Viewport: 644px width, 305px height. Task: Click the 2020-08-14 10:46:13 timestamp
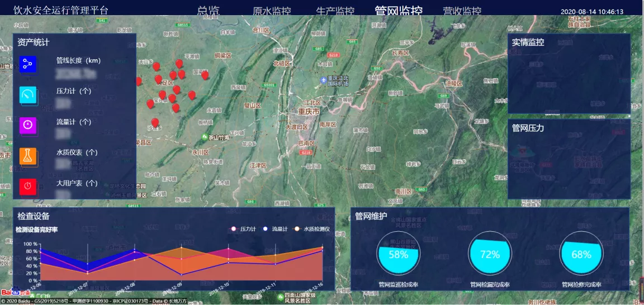[x=592, y=12]
